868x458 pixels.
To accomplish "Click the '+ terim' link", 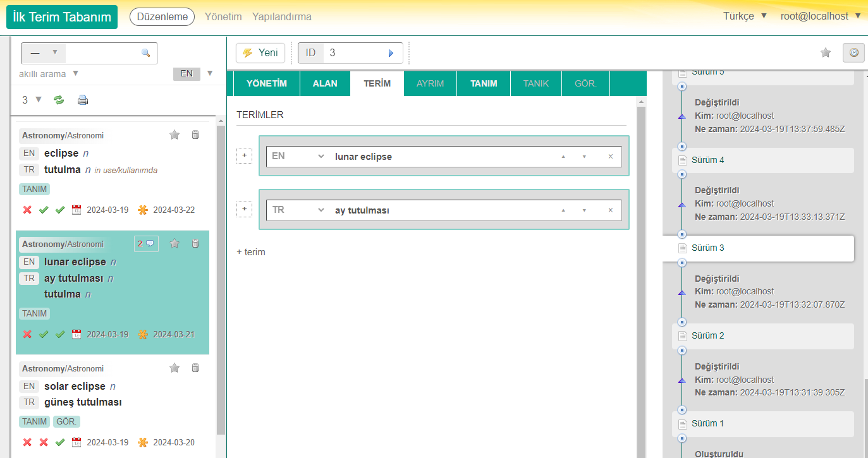I will pyautogui.click(x=251, y=252).
